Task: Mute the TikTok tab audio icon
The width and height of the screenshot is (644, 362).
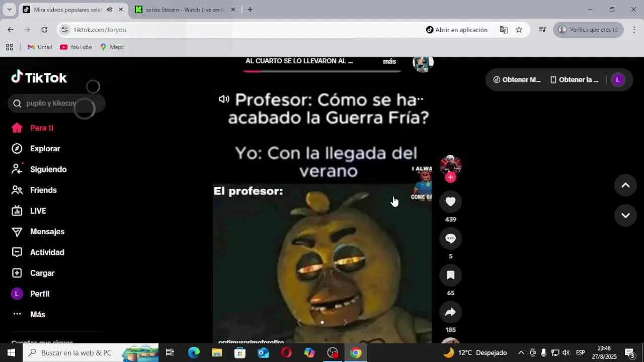Action: [109, 10]
